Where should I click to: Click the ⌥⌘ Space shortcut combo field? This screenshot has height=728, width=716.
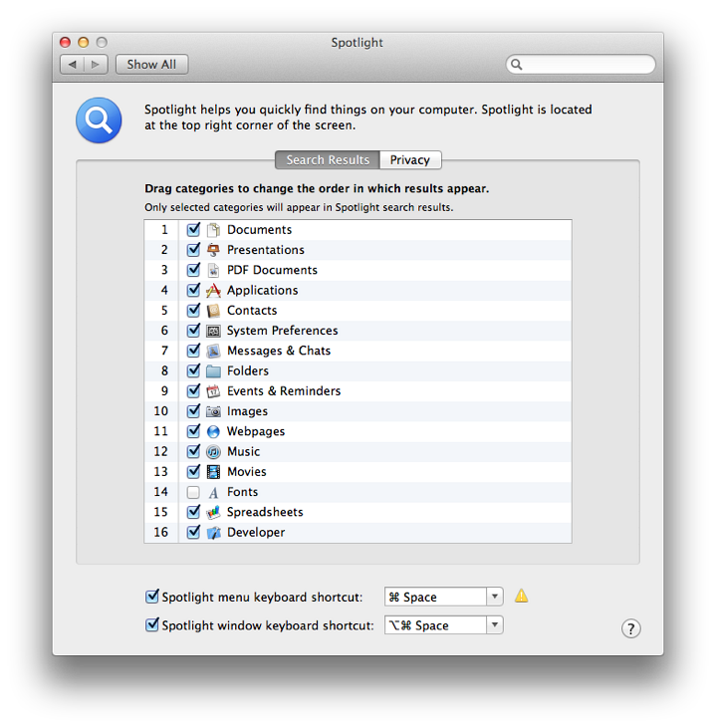point(435,625)
